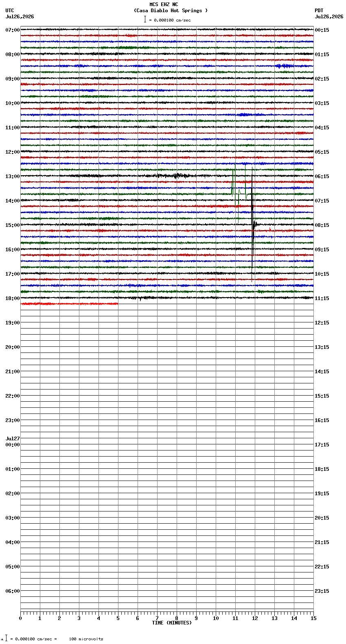Click the small event on 18:00 black trace
Viewport: 346px width, 644px height.
click(140, 298)
